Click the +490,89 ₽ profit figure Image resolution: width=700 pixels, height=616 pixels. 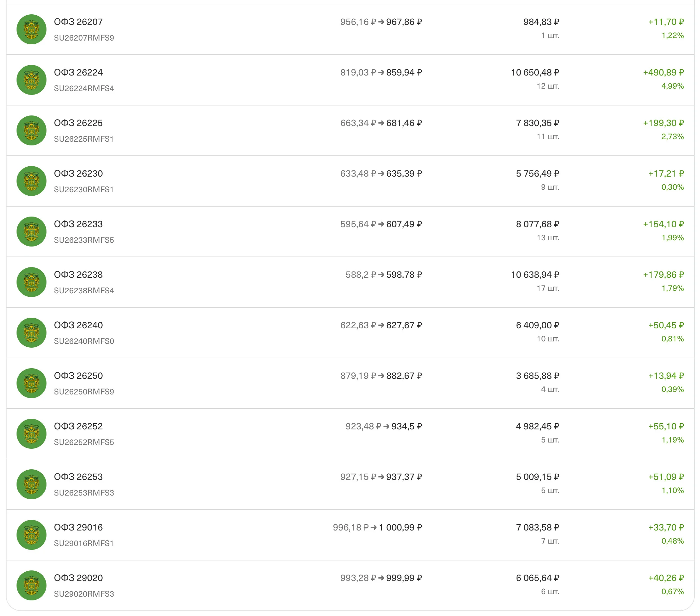tap(664, 73)
